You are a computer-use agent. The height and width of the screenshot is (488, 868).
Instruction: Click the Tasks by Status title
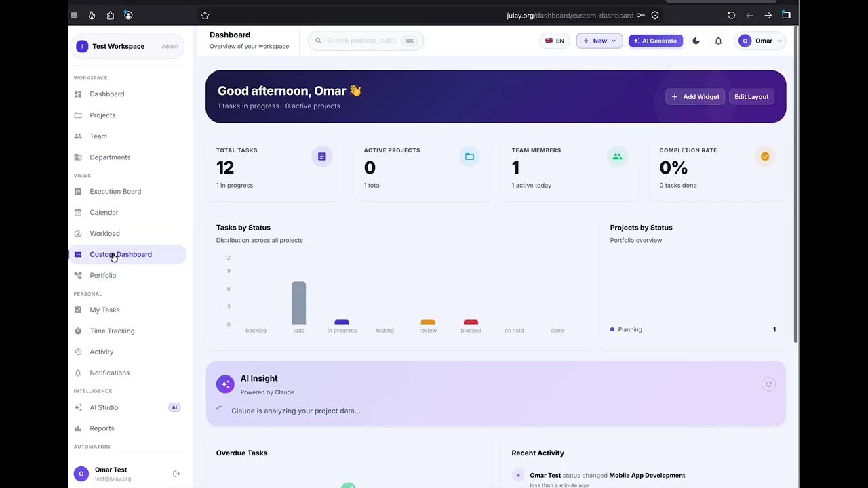coord(243,228)
